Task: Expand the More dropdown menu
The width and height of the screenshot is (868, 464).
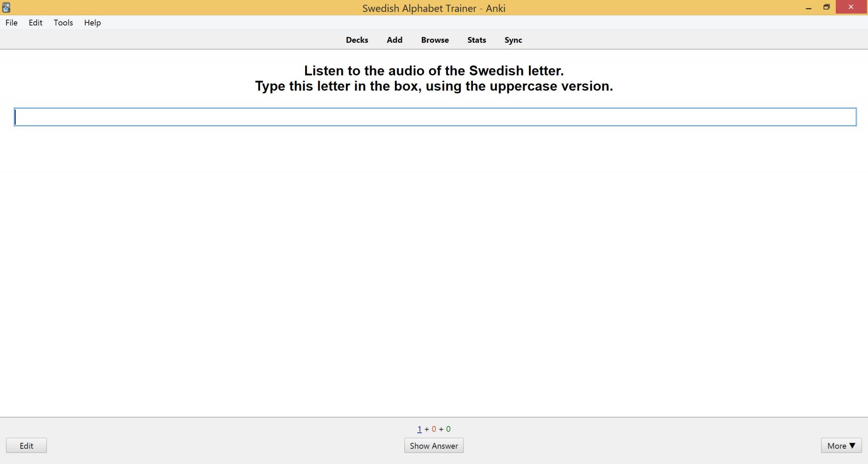Action: pos(841,446)
